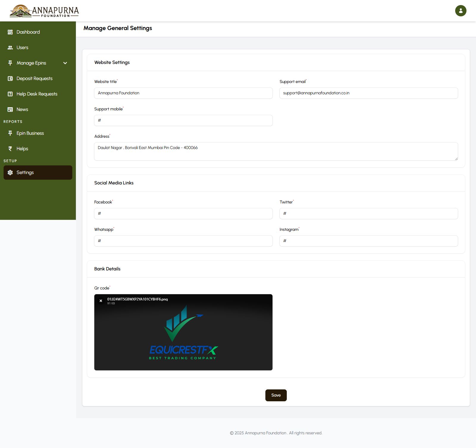476x448 pixels.
Task: Go to the Users page
Action: pos(38,48)
